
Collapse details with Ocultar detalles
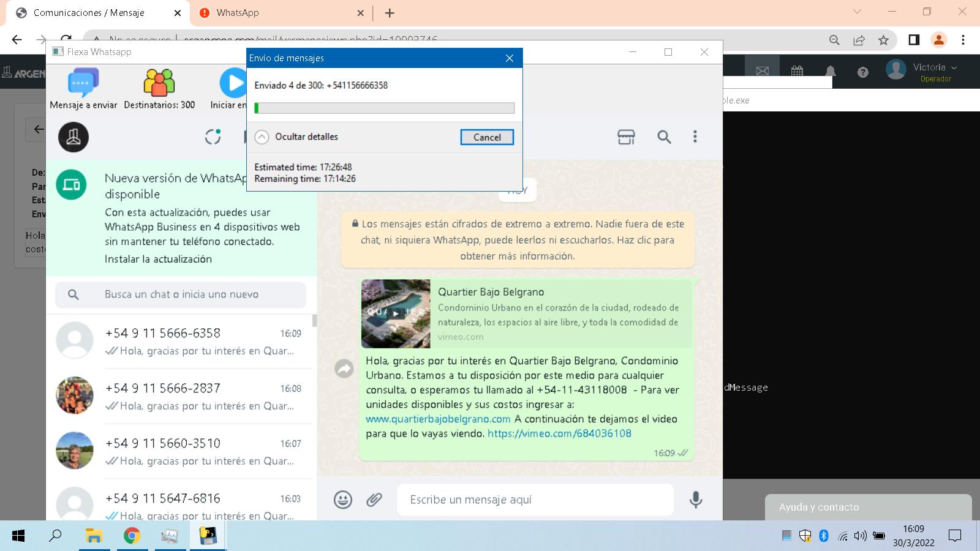click(x=296, y=137)
